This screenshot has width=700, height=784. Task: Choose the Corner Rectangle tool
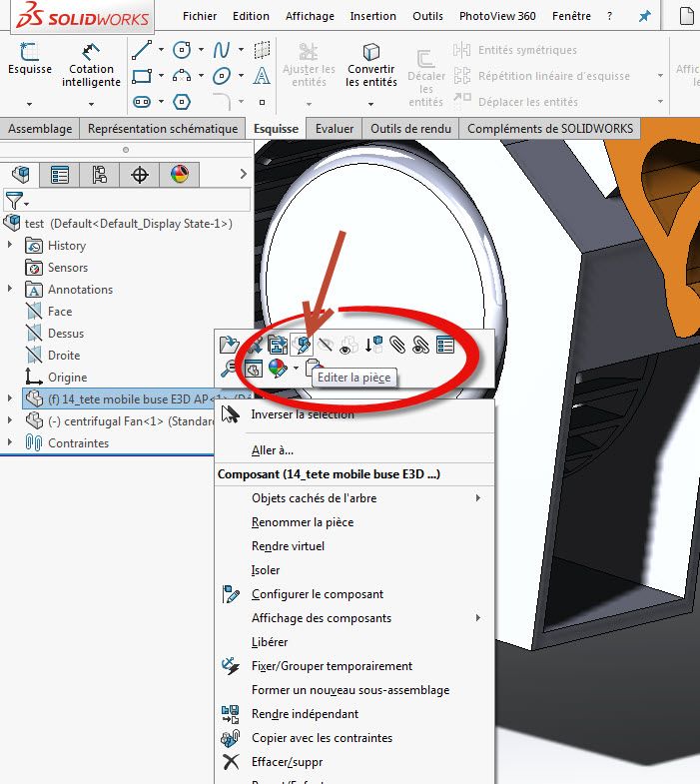(x=142, y=76)
